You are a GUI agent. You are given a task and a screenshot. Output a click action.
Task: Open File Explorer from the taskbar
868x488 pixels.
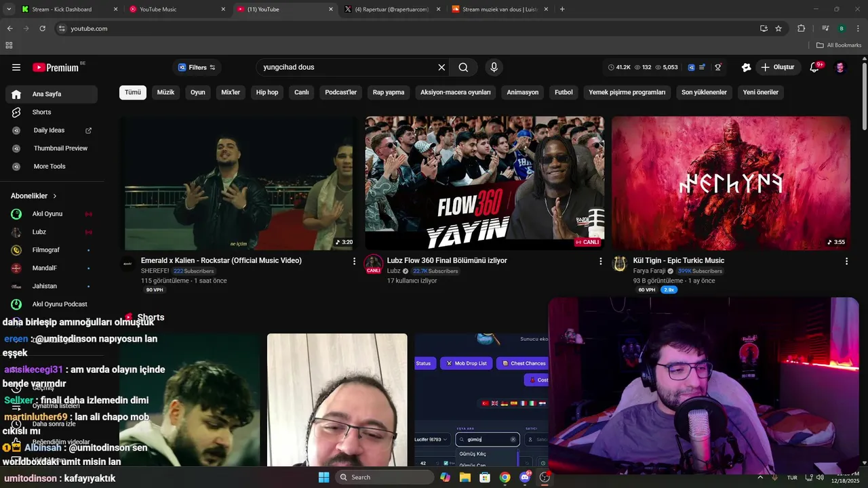(465, 477)
